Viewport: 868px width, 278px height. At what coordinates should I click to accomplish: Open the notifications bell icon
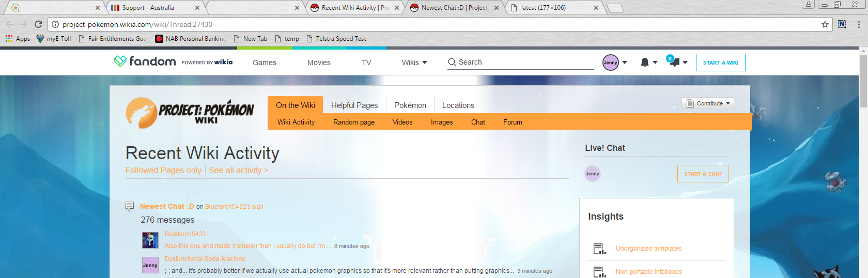645,63
